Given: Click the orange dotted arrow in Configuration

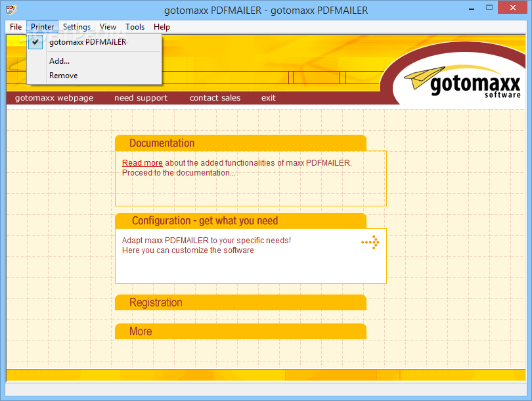Looking at the screenshot, I should pos(370,243).
